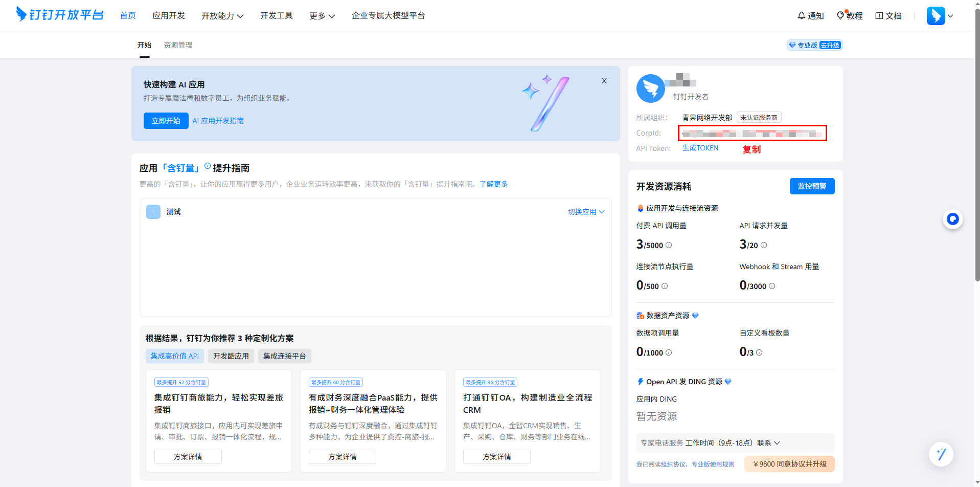Click the 青果网络开发部 organization name
The height and width of the screenshot is (487, 980).
pyautogui.click(x=707, y=118)
